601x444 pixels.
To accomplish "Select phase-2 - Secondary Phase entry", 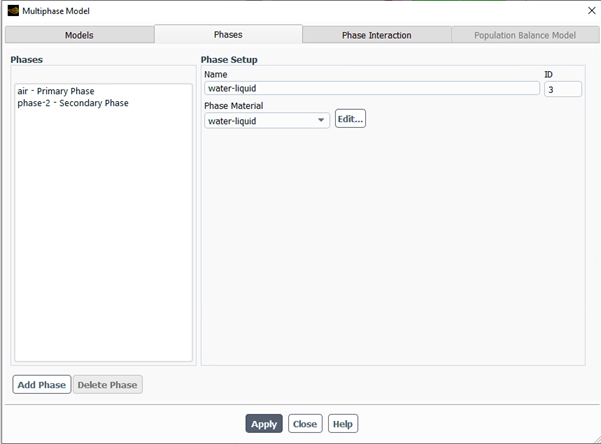I will point(73,103).
